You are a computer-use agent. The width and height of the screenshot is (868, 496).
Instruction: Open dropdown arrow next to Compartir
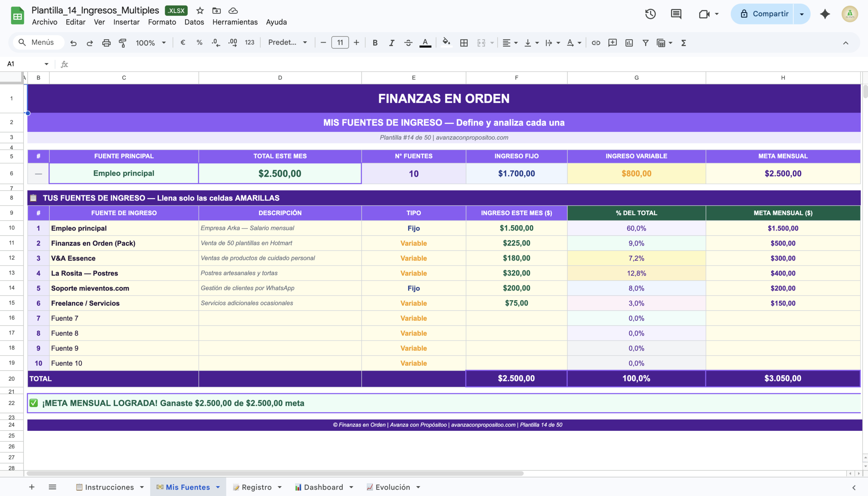802,14
